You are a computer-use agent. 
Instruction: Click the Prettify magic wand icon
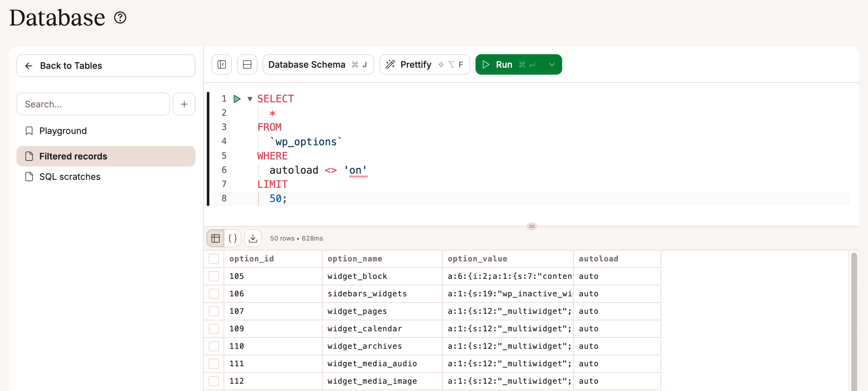tap(391, 64)
